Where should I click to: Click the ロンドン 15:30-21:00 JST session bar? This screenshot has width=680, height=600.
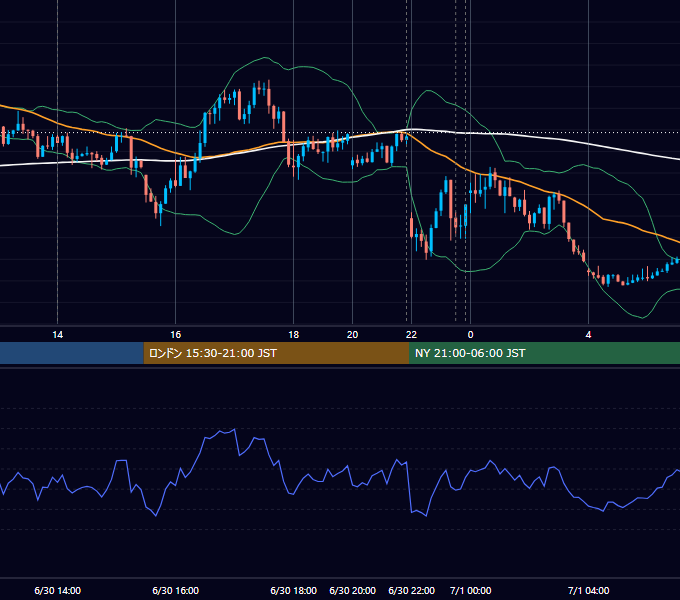[276, 353]
